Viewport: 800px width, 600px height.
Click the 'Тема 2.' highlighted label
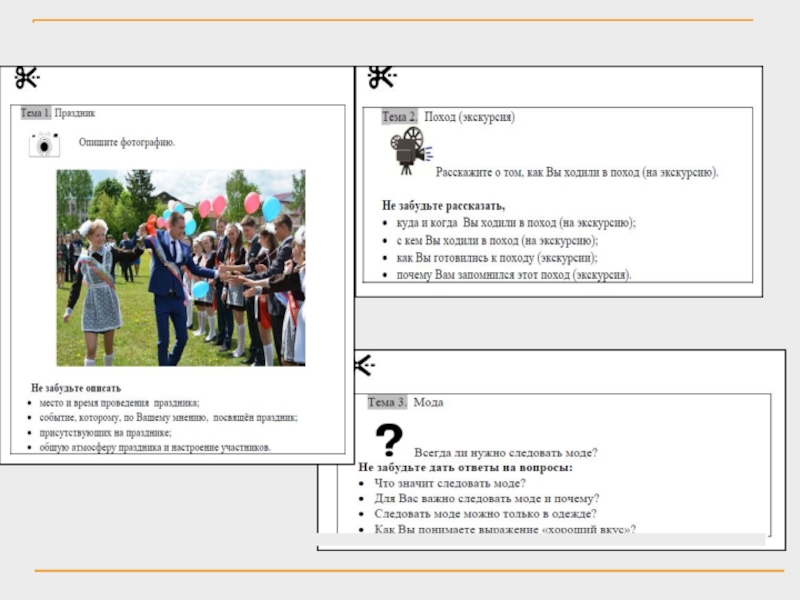pos(399,117)
